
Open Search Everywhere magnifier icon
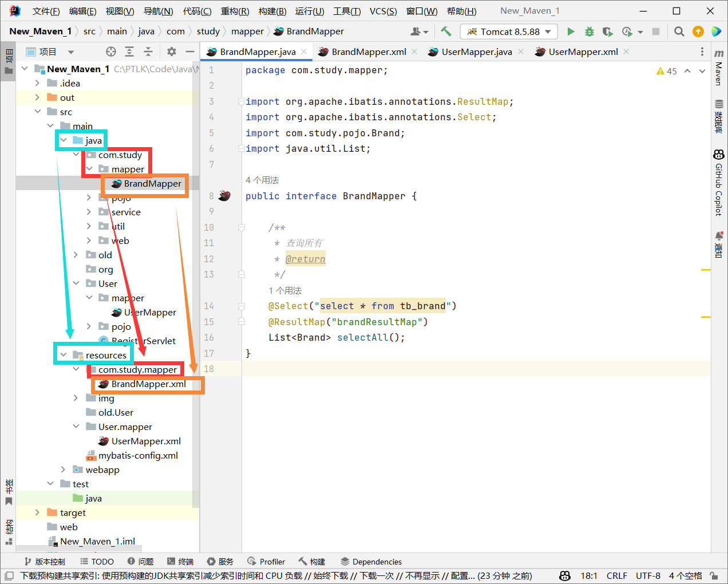pyautogui.click(x=679, y=31)
